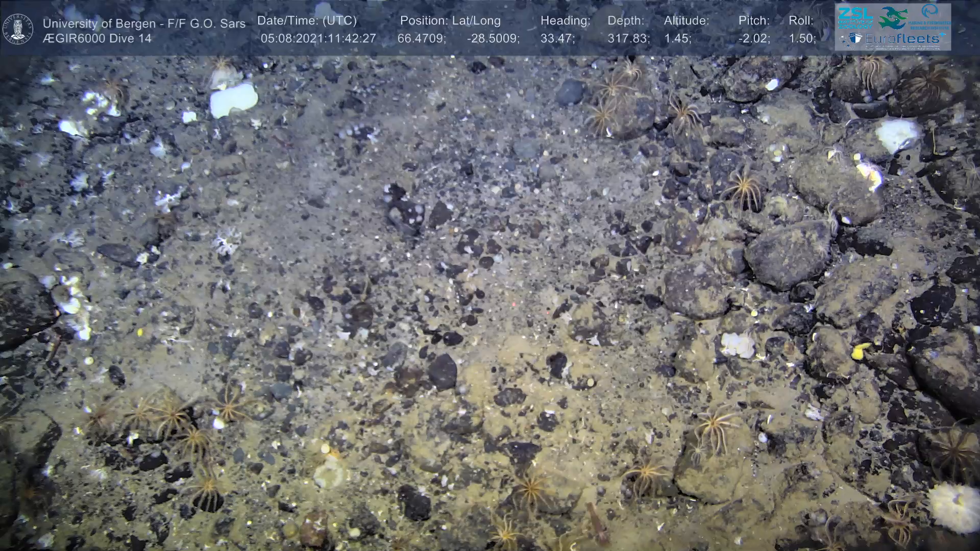This screenshot has width=980, height=551.
Task: Click the Eurofleets+ wordmark text
Action: [902, 39]
